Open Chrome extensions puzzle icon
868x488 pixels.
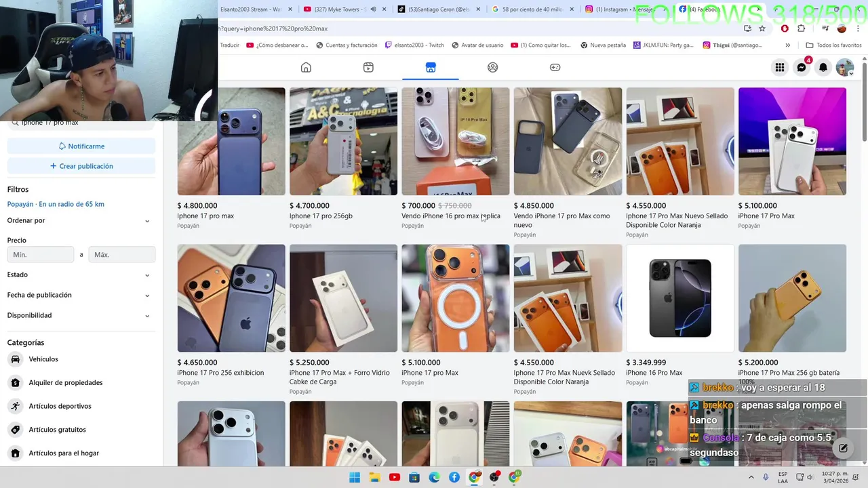pyautogui.click(x=802, y=28)
